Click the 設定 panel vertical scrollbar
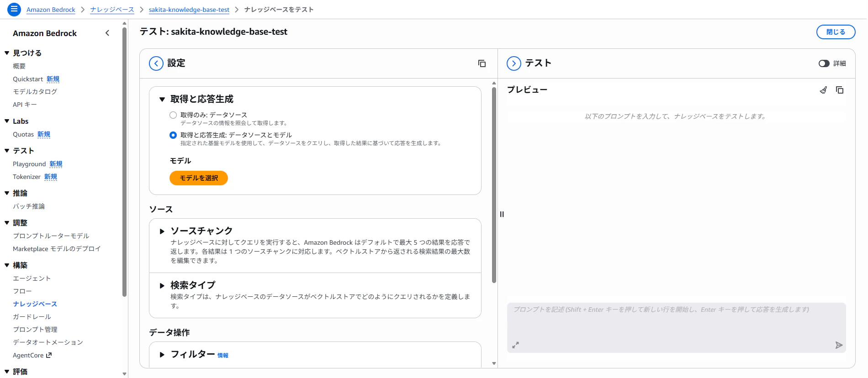 coord(494,185)
